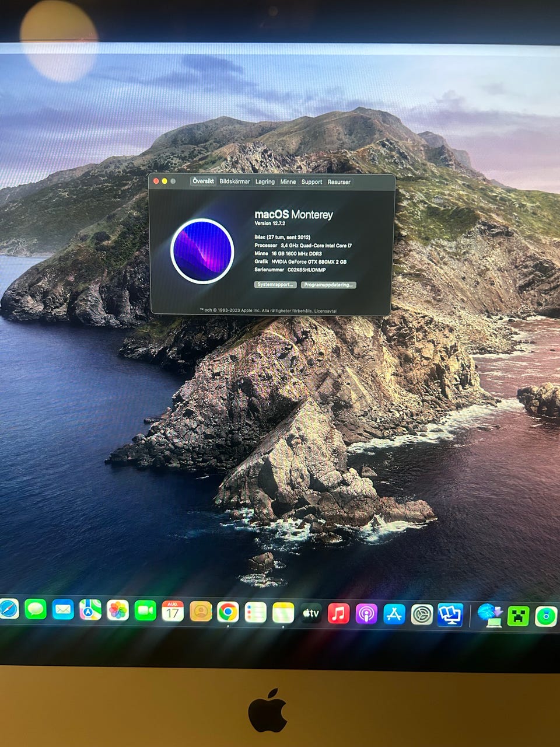Image resolution: width=560 pixels, height=747 pixels.
Task: Open Safari from the Dock
Action: (8, 609)
